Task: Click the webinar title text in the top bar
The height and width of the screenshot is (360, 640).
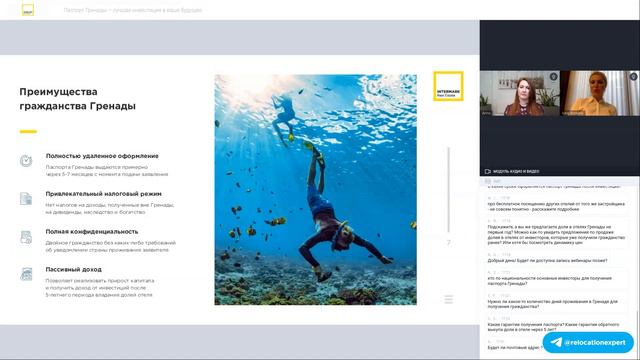Action: pyautogui.click(x=133, y=10)
